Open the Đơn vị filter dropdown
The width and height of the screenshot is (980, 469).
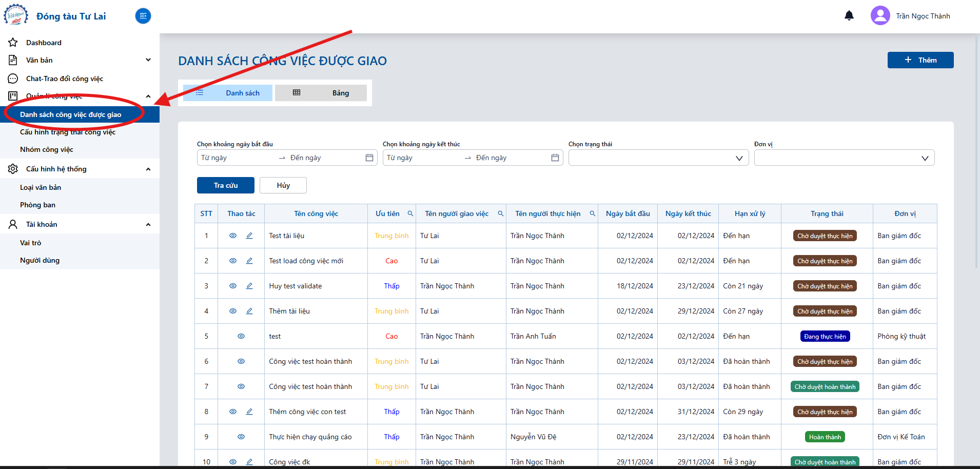[x=844, y=158]
